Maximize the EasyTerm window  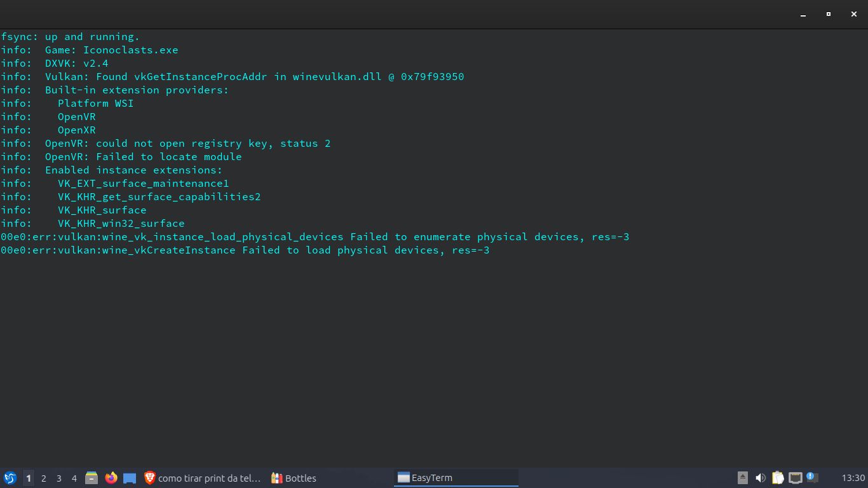click(x=829, y=14)
